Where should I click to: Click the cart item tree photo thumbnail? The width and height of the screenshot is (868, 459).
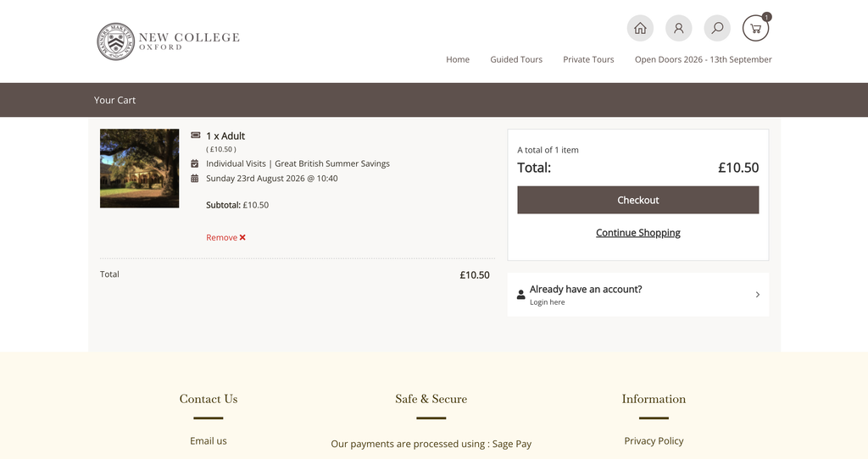tap(140, 169)
